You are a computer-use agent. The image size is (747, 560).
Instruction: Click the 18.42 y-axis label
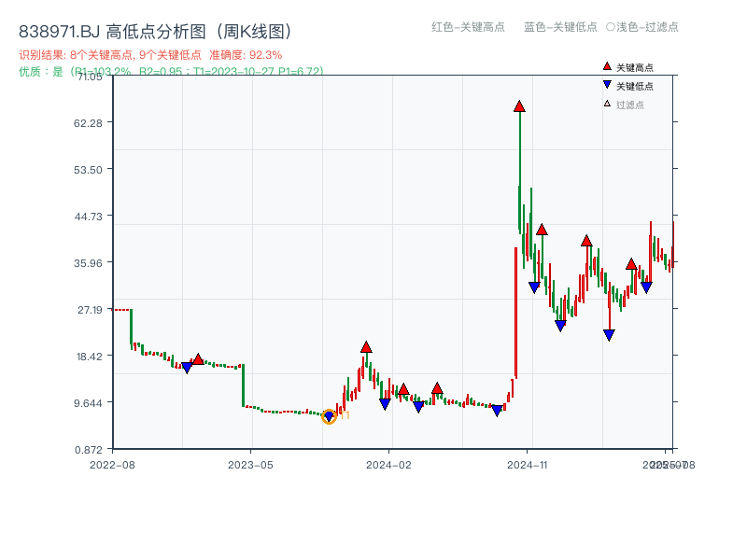(89, 357)
